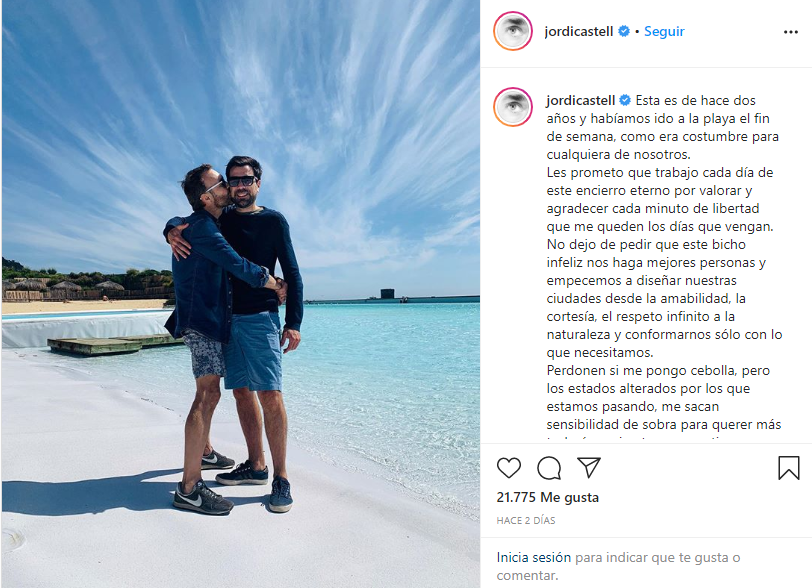This screenshot has width=812, height=588.
Task: Like the post with the heart icon
Action: pyautogui.click(x=509, y=468)
